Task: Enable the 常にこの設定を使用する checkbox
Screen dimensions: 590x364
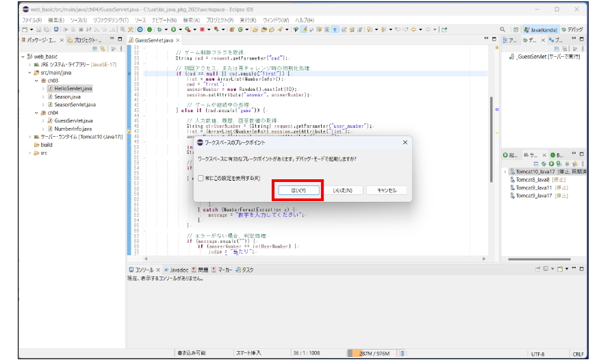Action: (x=201, y=178)
